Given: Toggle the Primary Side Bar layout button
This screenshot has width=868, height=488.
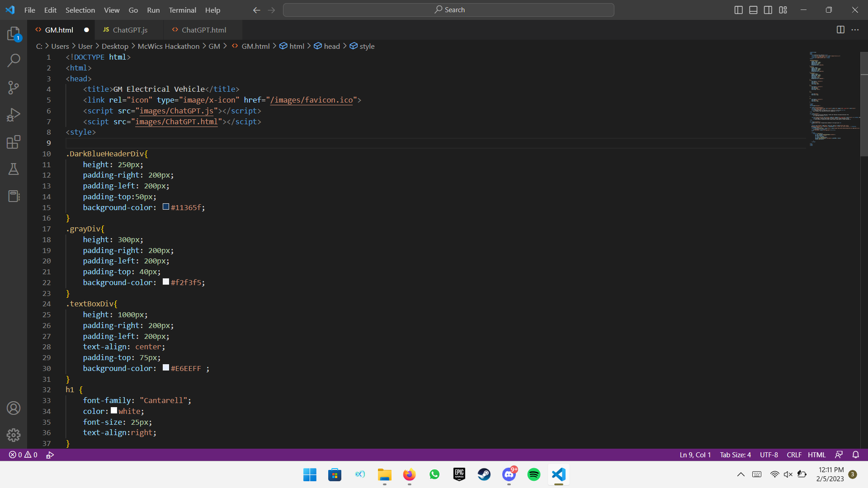Looking at the screenshot, I should (738, 10).
